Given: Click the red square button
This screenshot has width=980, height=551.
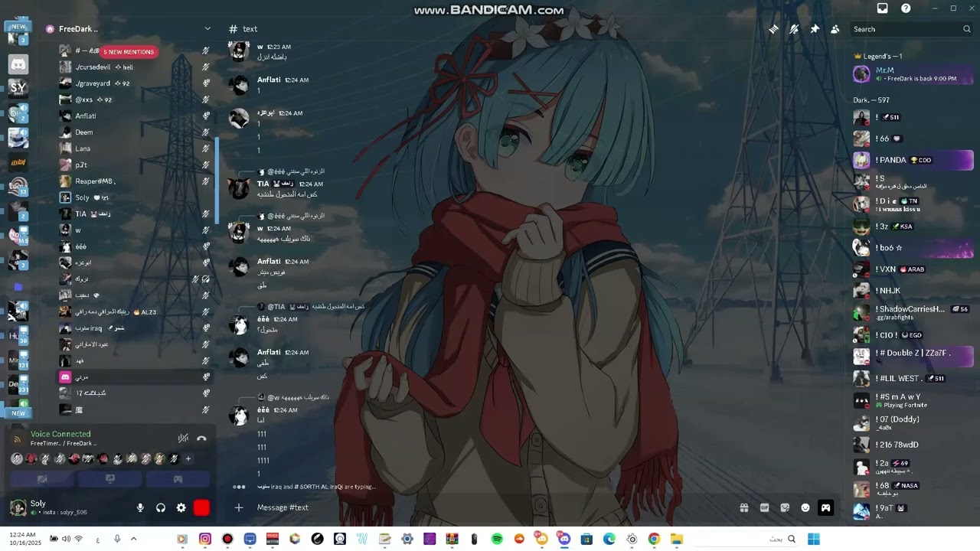Looking at the screenshot, I should pos(202,507).
